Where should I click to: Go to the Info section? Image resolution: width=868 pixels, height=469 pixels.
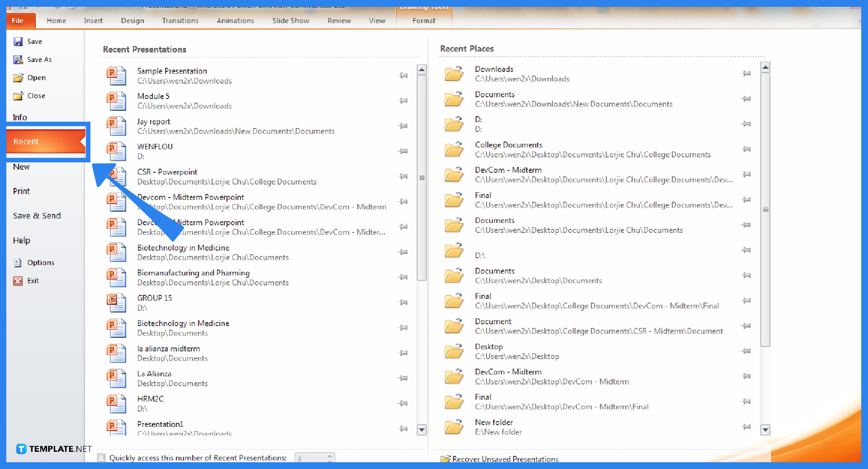(x=19, y=117)
